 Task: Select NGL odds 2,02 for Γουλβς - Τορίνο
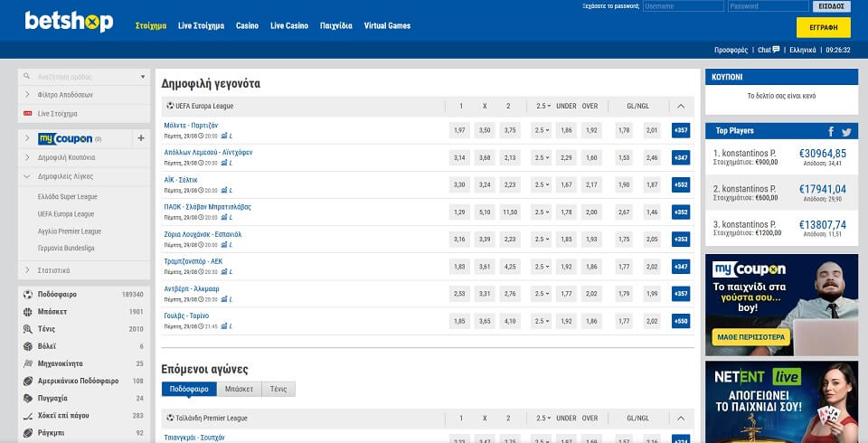[x=652, y=321]
